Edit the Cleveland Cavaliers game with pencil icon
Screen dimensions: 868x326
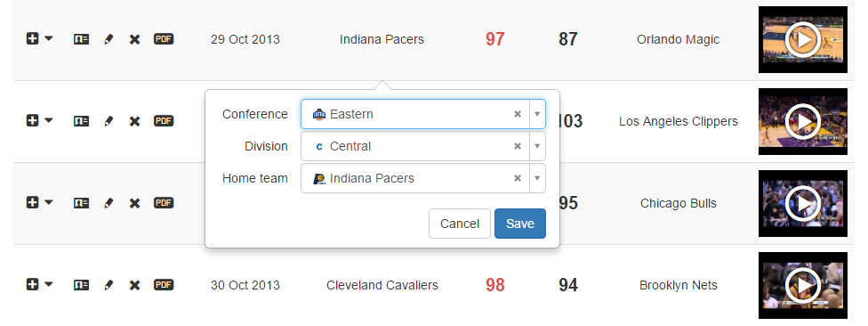[x=108, y=285]
